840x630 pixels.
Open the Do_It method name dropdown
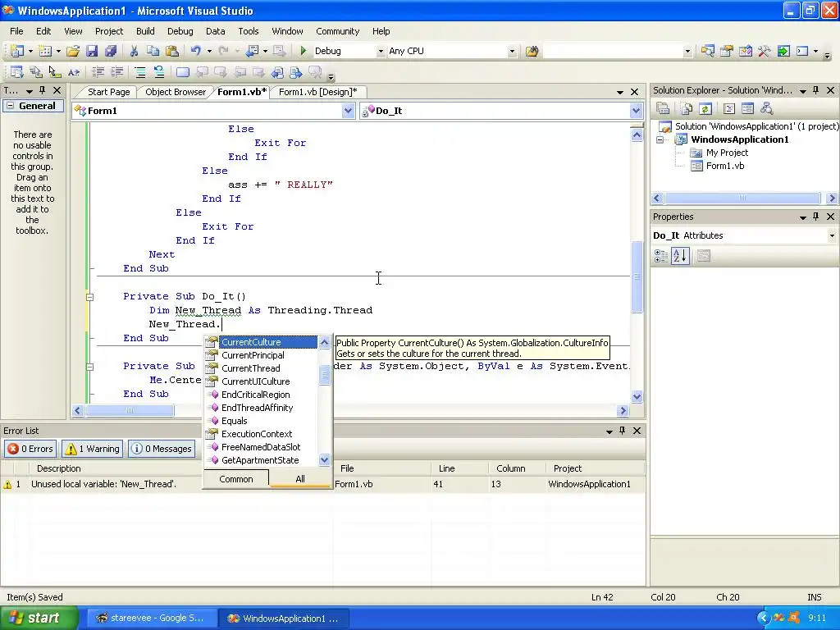pos(636,111)
